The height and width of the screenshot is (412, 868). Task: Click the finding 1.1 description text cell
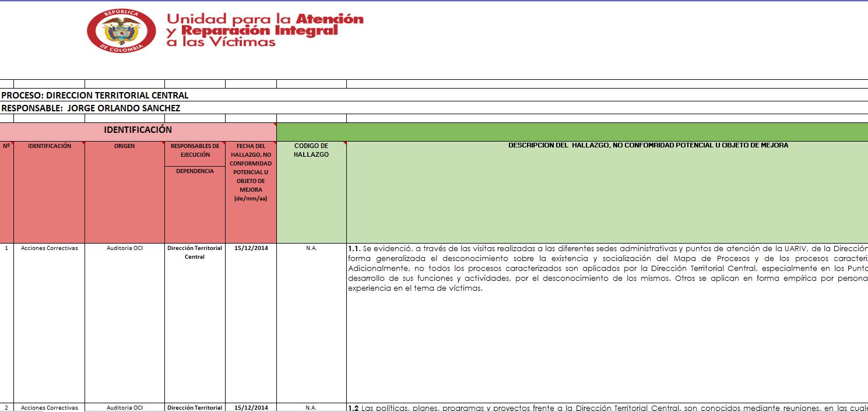(x=607, y=323)
